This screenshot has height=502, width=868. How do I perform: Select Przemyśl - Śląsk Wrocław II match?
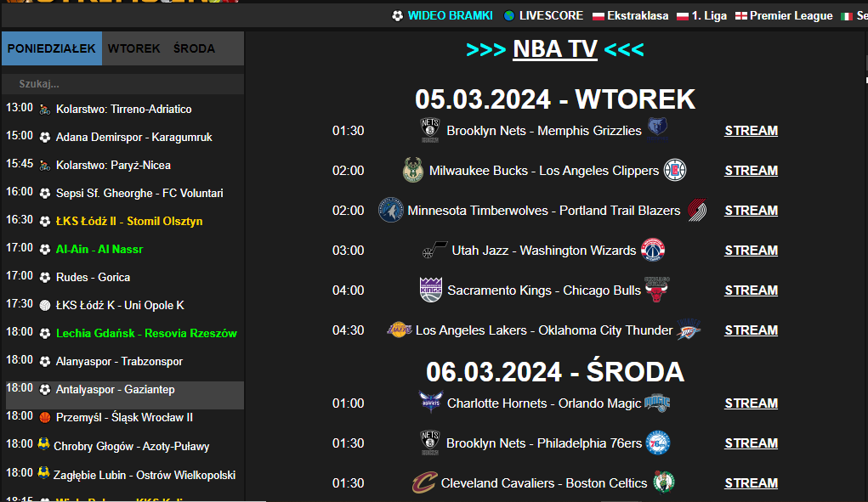click(x=125, y=418)
